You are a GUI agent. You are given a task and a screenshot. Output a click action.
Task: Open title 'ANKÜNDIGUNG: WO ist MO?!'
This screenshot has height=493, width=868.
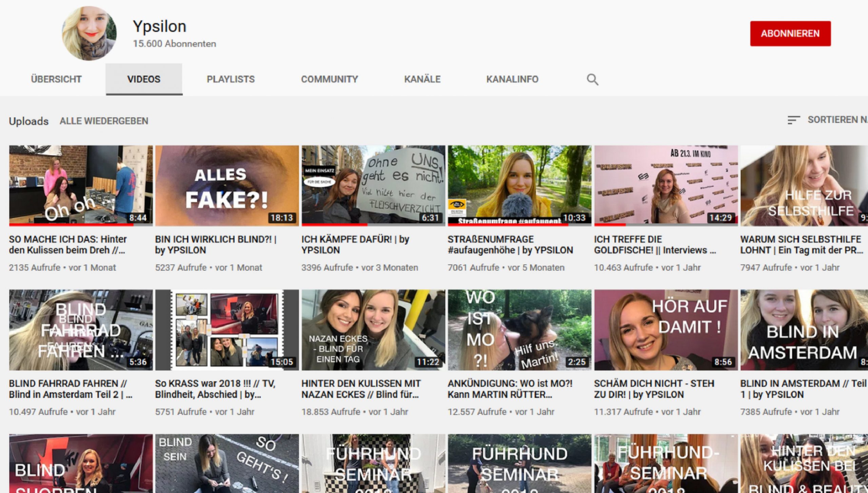(x=510, y=389)
